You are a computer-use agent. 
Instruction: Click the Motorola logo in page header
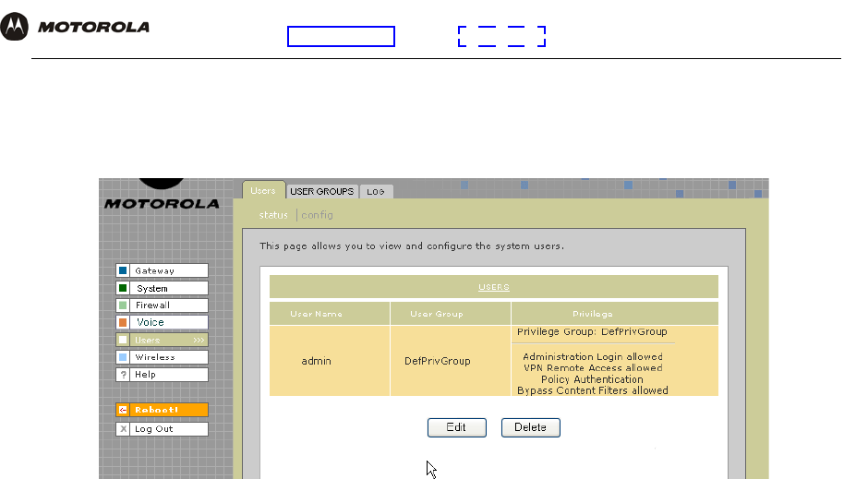[x=75, y=26]
